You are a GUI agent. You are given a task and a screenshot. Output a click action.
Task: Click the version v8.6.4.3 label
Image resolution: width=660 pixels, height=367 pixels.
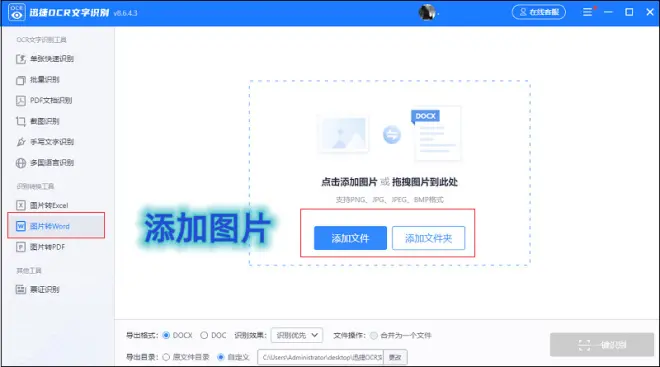click(x=125, y=13)
